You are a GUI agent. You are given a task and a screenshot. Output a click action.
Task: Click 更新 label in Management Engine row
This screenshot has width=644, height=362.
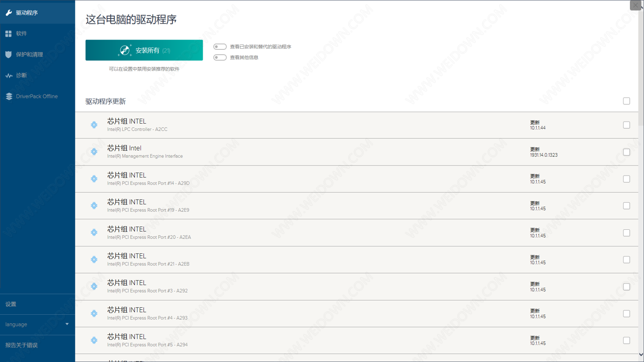pos(535,149)
